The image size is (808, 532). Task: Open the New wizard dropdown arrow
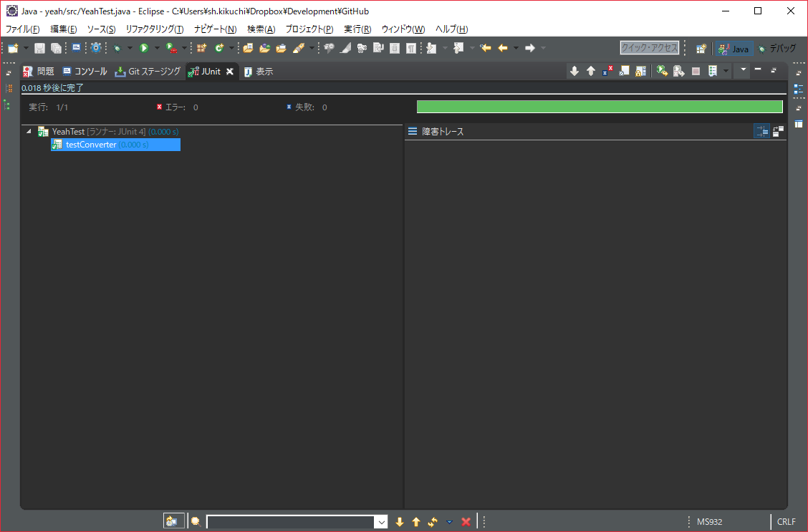click(x=26, y=48)
